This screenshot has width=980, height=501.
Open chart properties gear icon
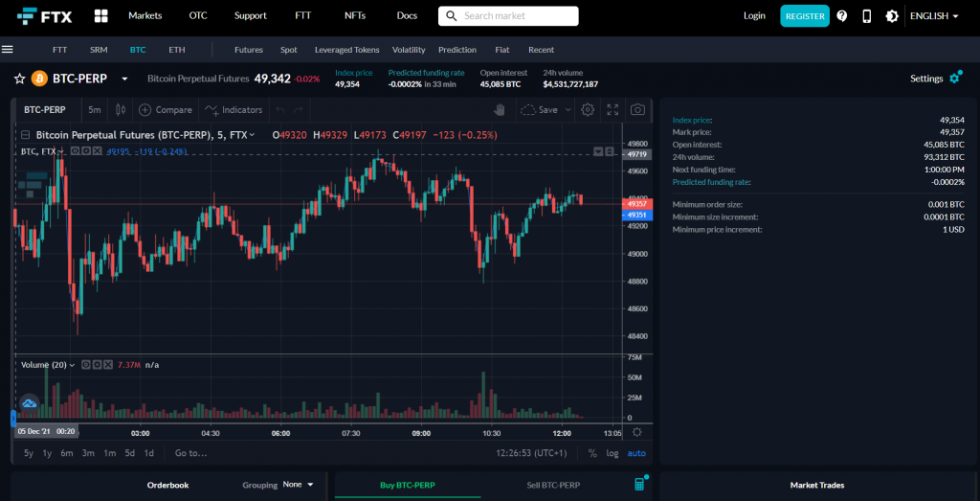[x=588, y=109]
